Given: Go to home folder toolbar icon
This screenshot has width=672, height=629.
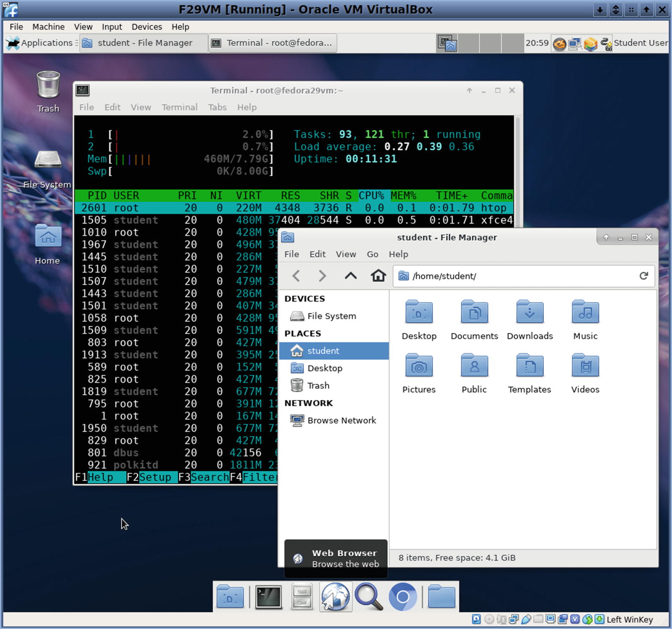Looking at the screenshot, I should (378, 276).
